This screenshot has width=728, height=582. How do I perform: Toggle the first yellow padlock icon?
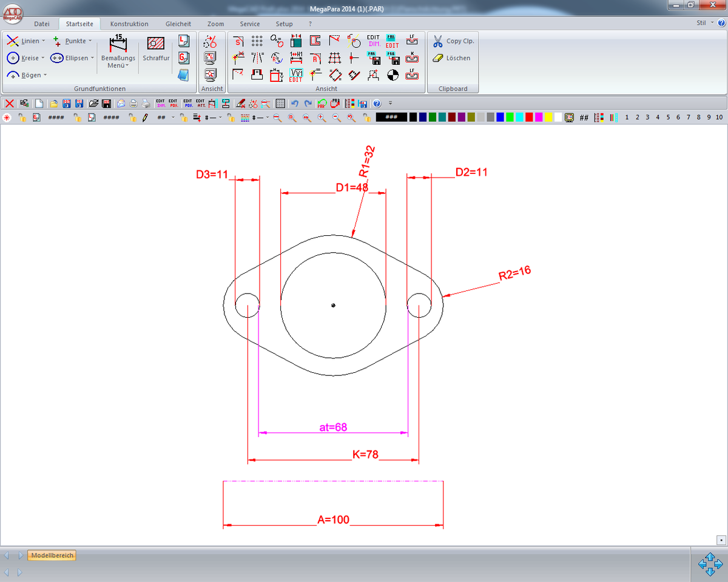(22, 118)
